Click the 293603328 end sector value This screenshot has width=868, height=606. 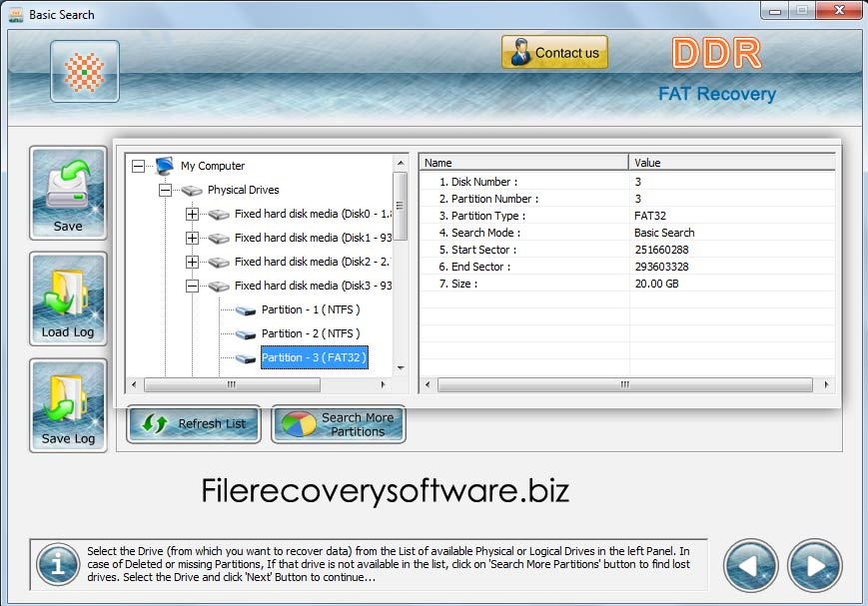(x=661, y=267)
